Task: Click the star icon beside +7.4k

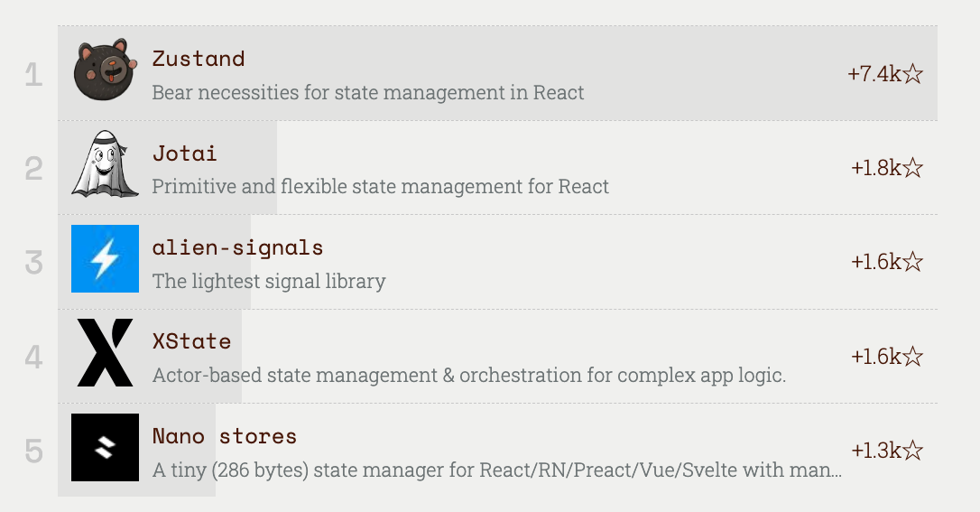Action: click(x=913, y=74)
